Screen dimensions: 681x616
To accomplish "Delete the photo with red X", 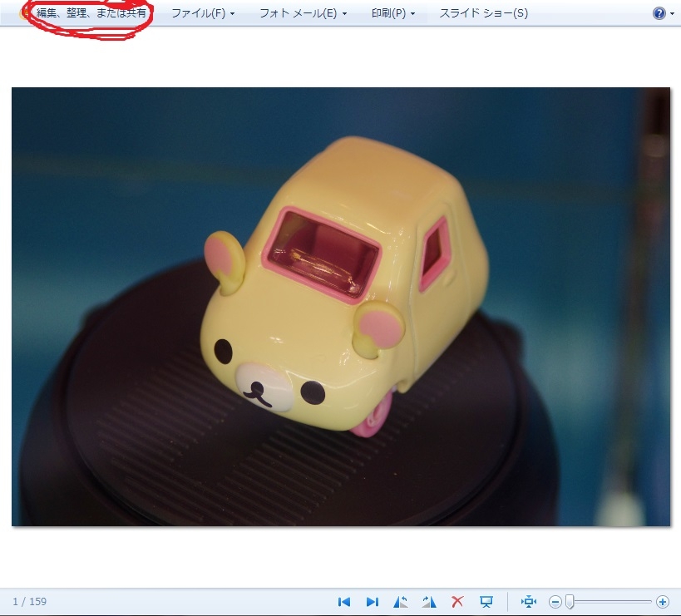I will tap(457, 602).
